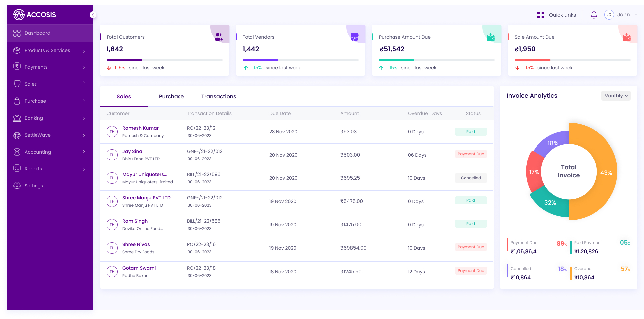The image size is (644, 319).
Task: Switch to the Transactions tab
Action: click(219, 96)
